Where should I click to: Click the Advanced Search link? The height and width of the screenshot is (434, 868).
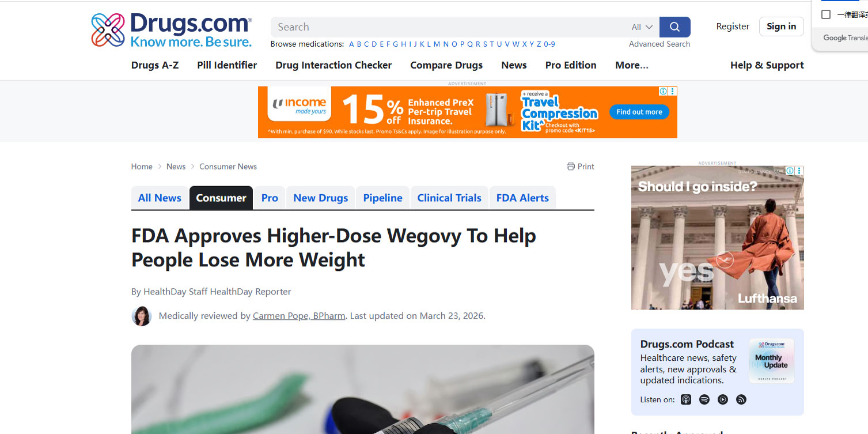659,44
